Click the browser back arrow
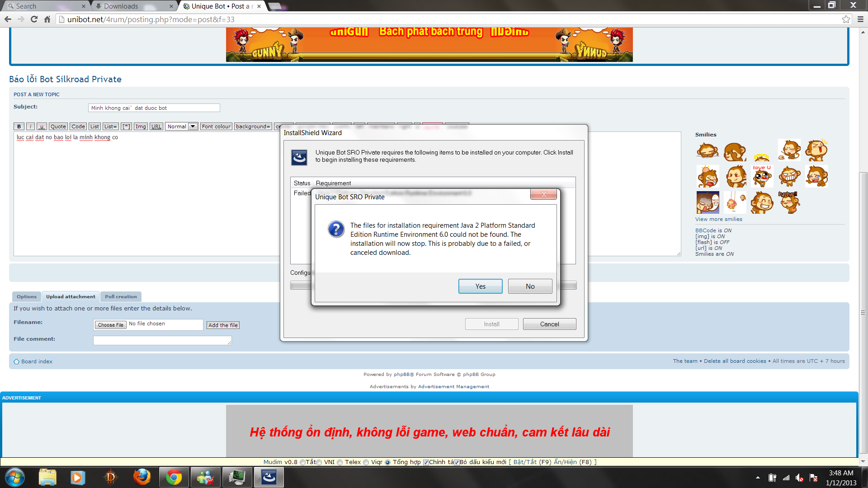Image resolution: width=868 pixels, height=488 pixels. pyautogui.click(x=8, y=19)
